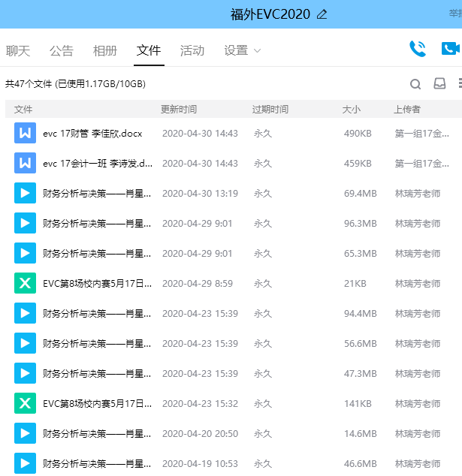Open the 活动 tab
The image size is (462, 476).
click(192, 51)
